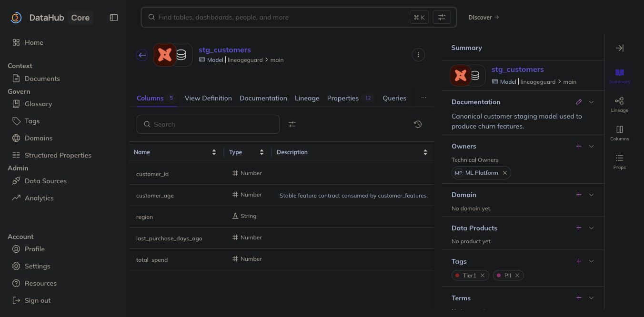
Task: Collapse the Terms section chevron
Action: 591,298
